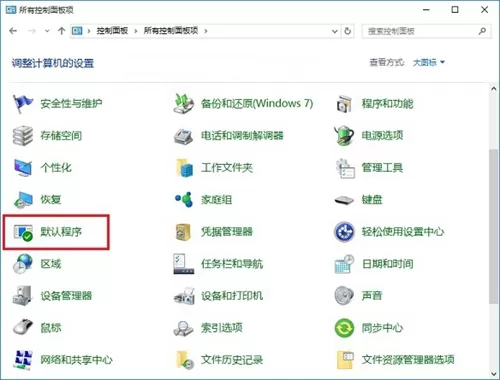Image resolution: width=500 pixels, height=380 pixels.
Task: Click 所有控制面板项 in the breadcrumb path
Action: click(x=171, y=31)
